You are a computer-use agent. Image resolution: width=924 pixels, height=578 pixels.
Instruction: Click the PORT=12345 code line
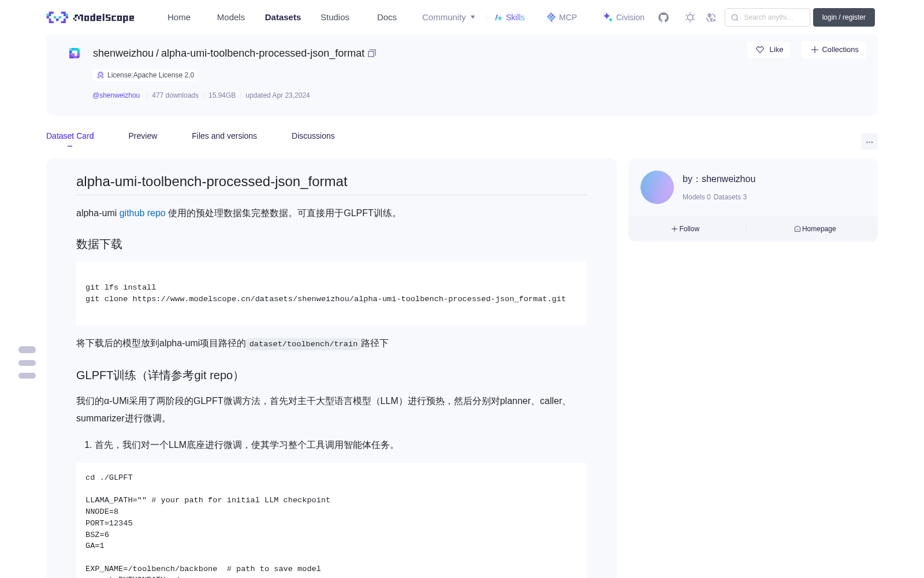(109, 523)
